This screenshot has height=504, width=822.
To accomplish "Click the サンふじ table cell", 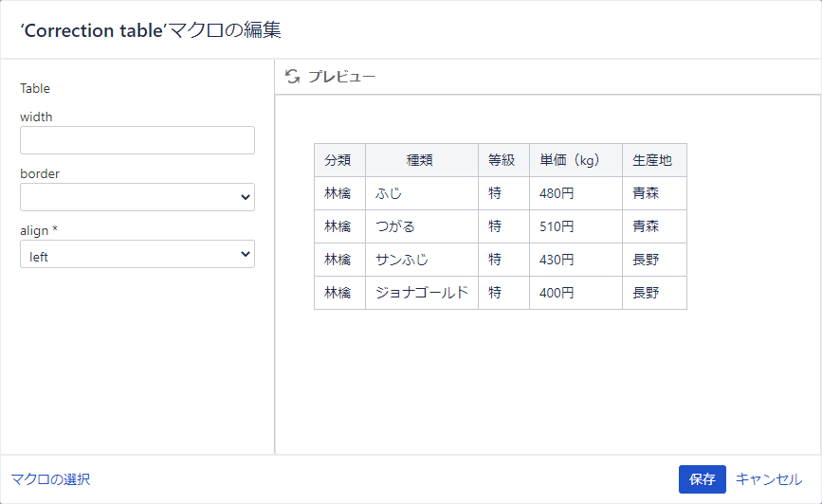I will point(402,260).
